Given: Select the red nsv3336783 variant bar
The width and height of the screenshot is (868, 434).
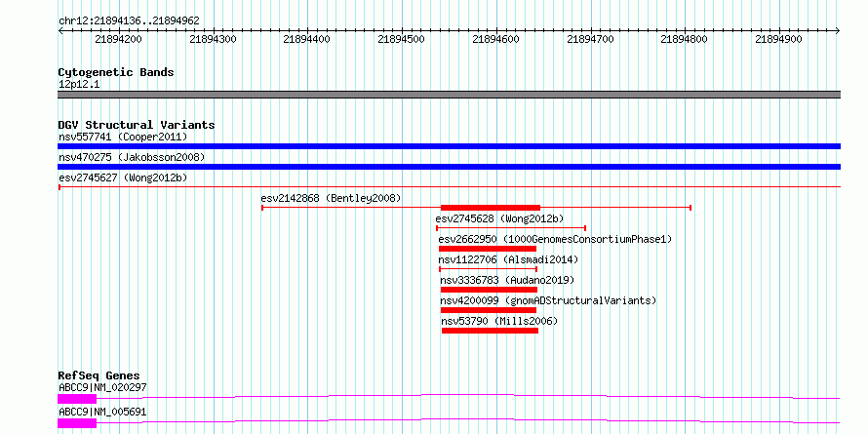Looking at the screenshot, I should [489, 290].
